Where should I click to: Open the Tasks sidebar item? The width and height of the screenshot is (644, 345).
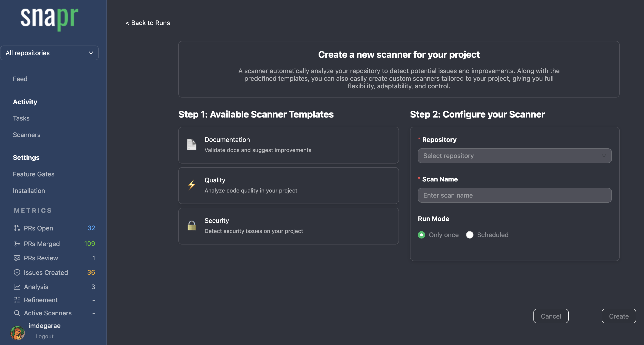(x=21, y=118)
